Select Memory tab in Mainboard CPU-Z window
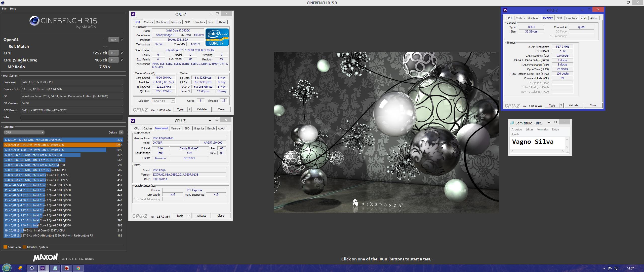 point(176,128)
